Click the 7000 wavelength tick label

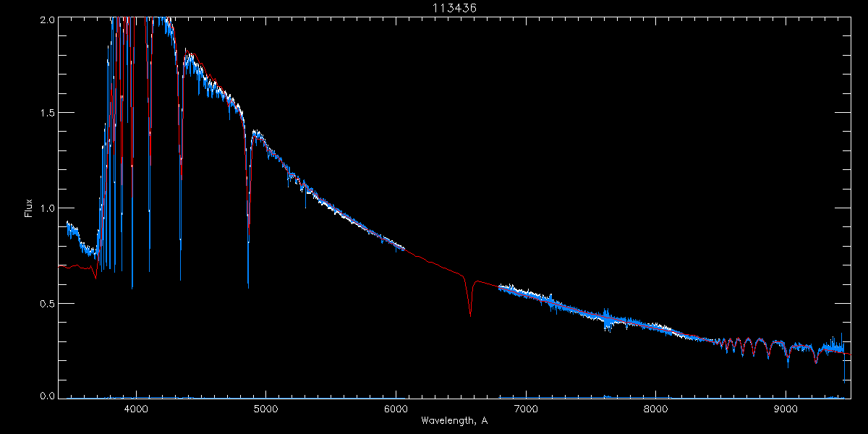(x=526, y=408)
